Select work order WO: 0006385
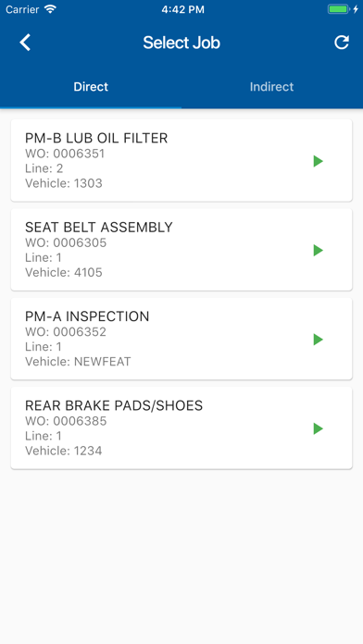363x644 pixels. pyautogui.click(x=66, y=421)
